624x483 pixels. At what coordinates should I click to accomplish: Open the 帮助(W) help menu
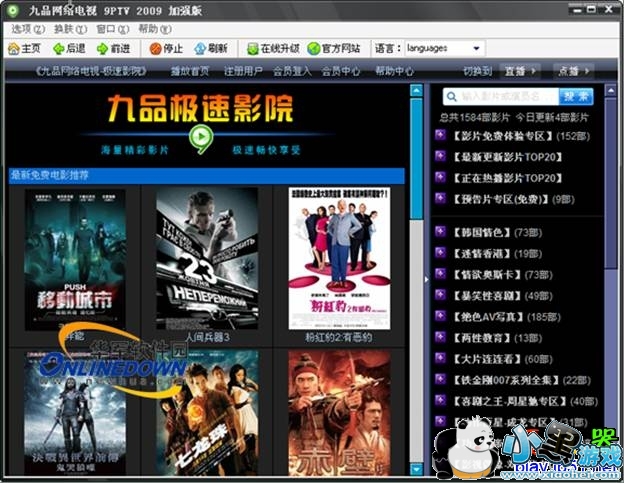(x=155, y=29)
